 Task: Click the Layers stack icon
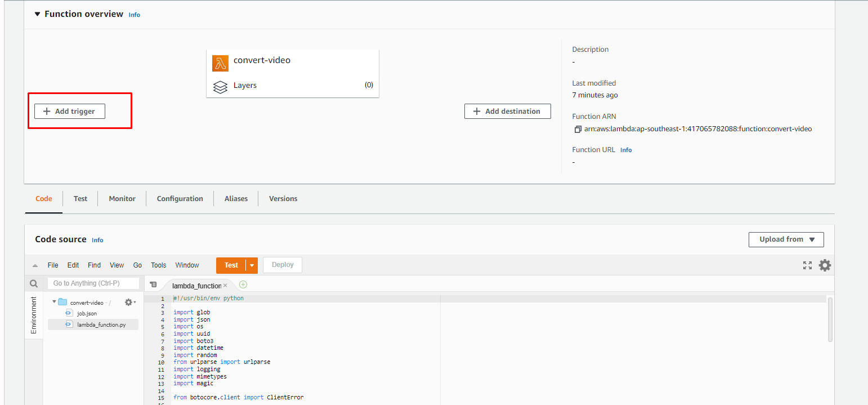220,87
